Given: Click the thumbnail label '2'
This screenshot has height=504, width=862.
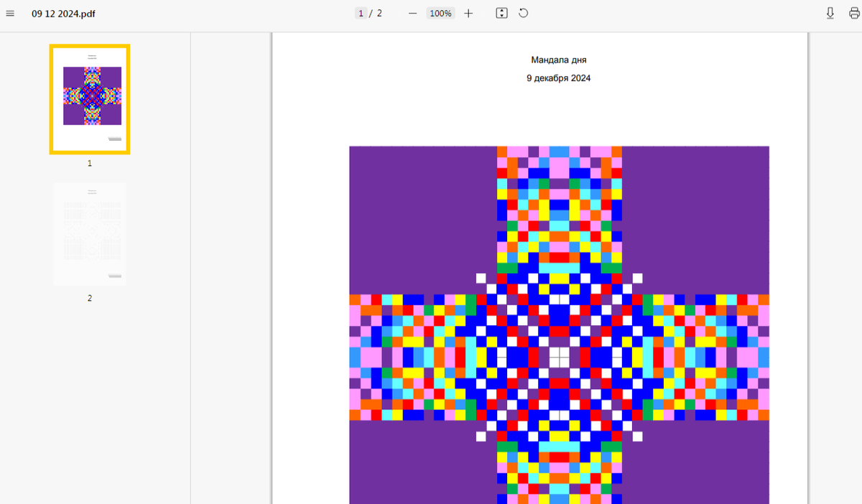Looking at the screenshot, I should 90,298.
